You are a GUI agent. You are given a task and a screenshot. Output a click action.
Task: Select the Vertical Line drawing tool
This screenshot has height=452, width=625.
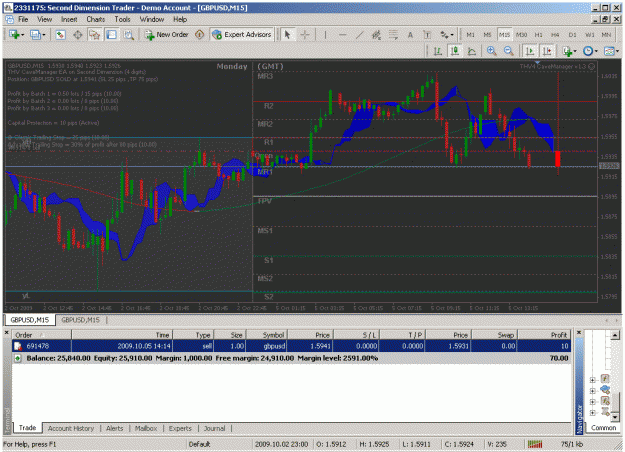(x=325, y=35)
